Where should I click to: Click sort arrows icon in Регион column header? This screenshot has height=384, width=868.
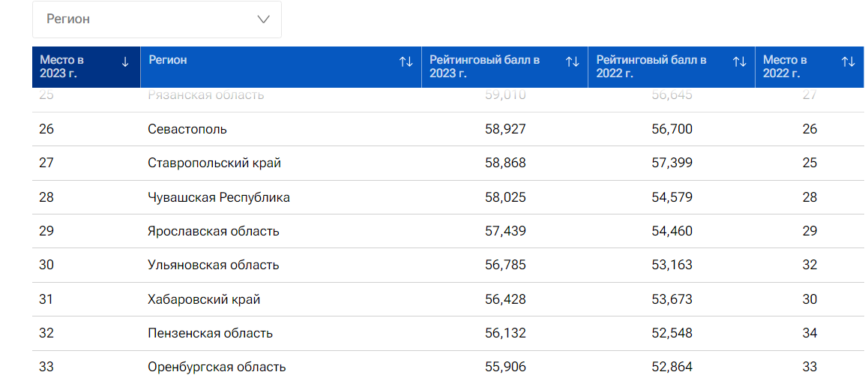[406, 62]
